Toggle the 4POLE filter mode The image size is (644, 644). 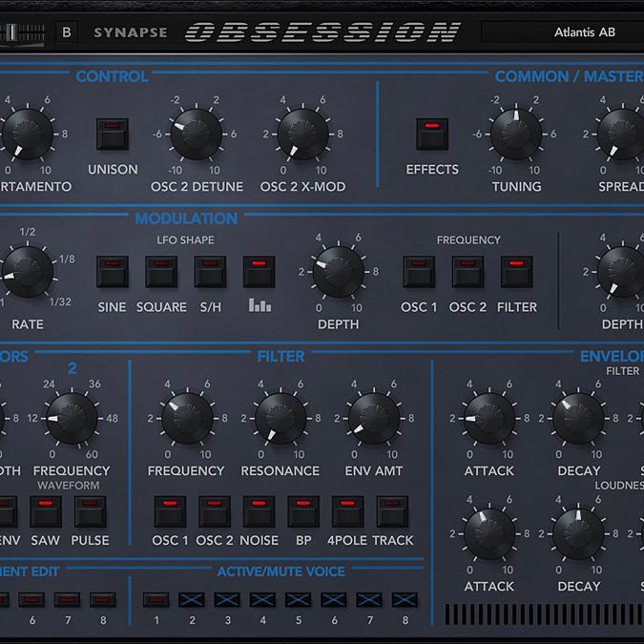click(x=347, y=511)
